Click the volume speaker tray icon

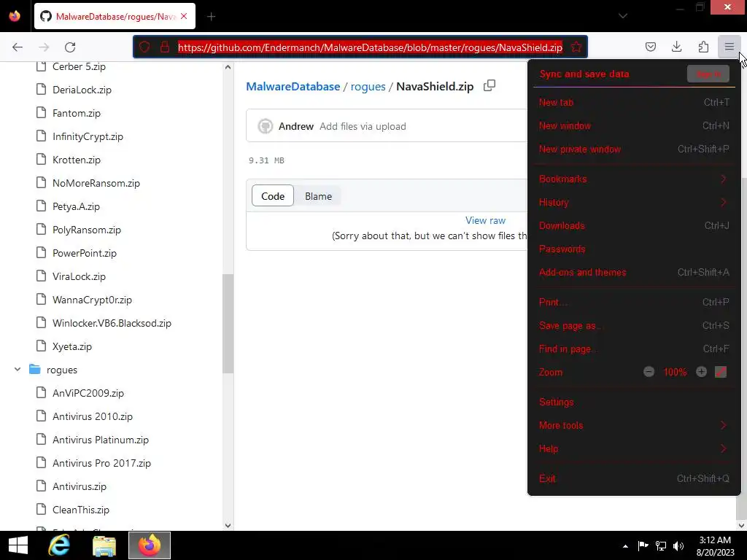(x=678, y=545)
